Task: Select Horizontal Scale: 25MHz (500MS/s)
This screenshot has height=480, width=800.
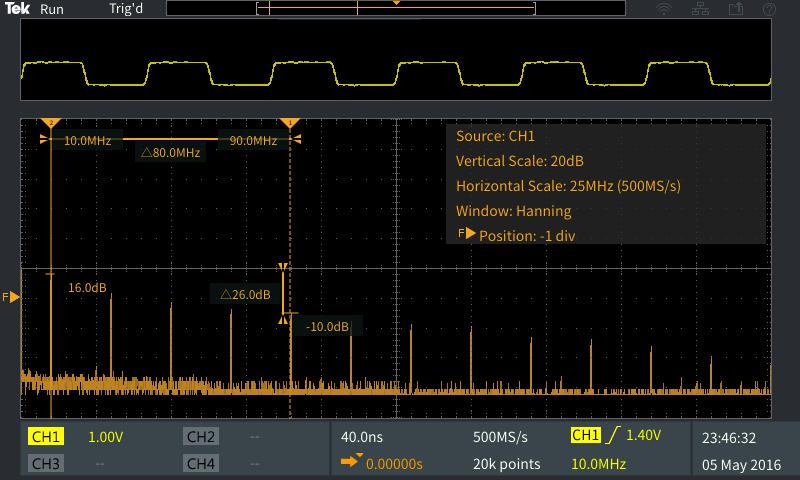Action: point(568,186)
